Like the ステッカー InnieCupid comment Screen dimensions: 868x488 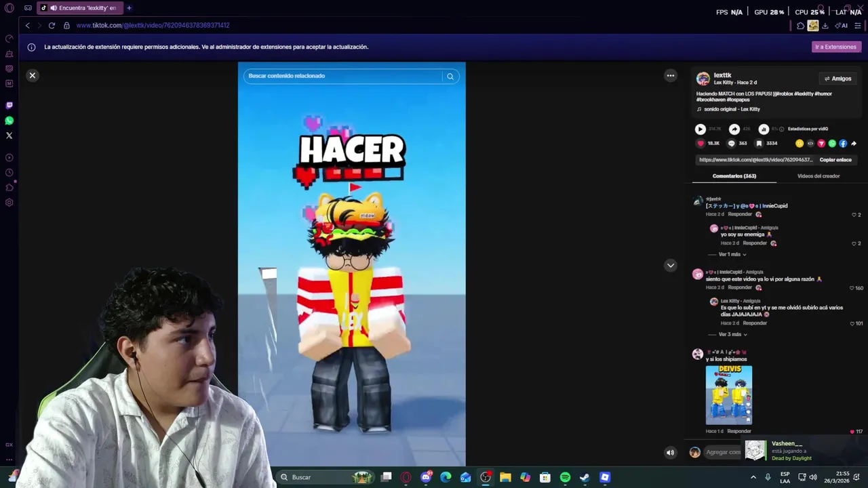point(856,215)
